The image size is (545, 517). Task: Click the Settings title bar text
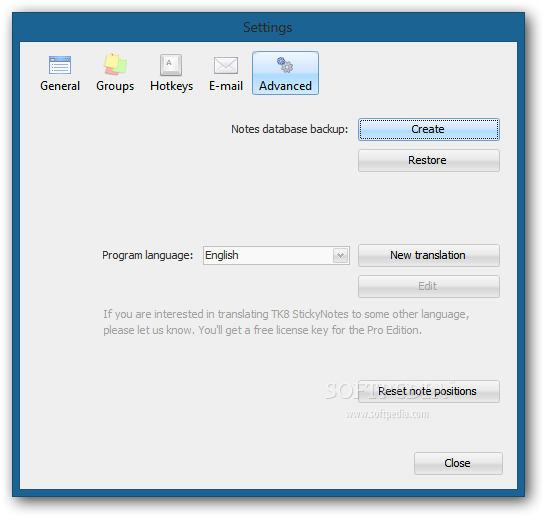[268, 27]
